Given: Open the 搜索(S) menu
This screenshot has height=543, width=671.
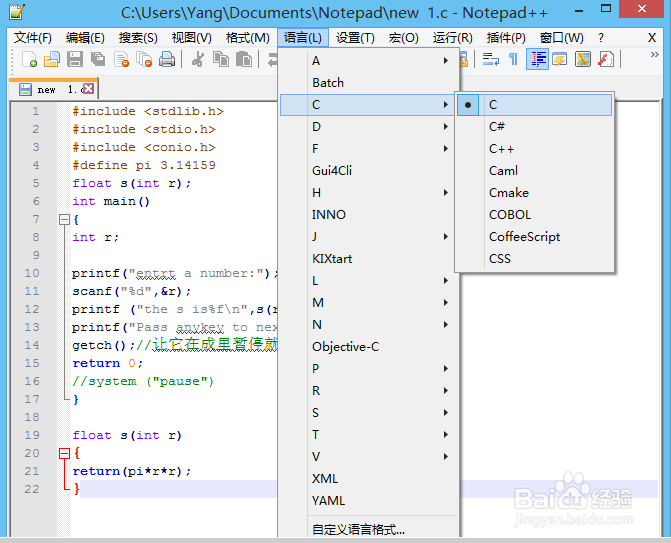Looking at the screenshot, I should point(138,38).
